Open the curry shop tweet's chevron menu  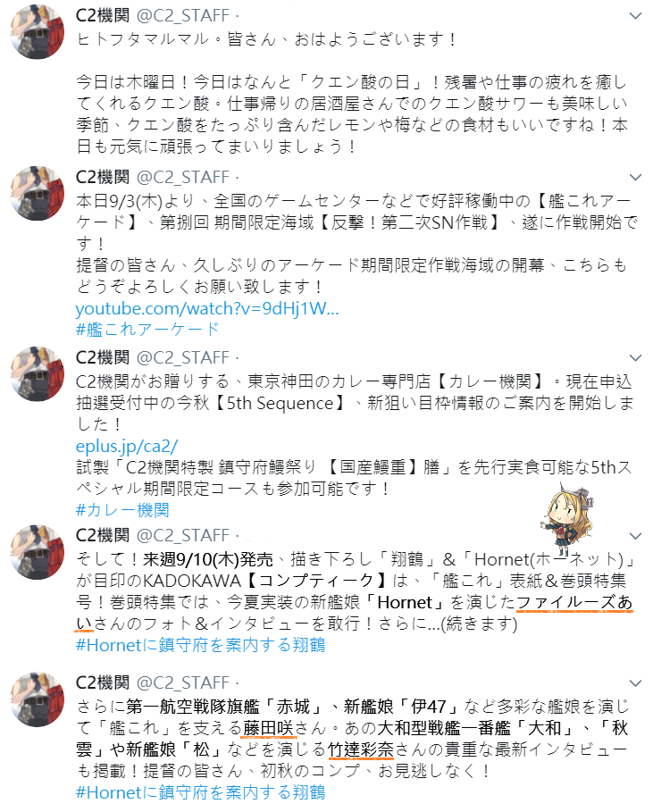tap(635, 358)
